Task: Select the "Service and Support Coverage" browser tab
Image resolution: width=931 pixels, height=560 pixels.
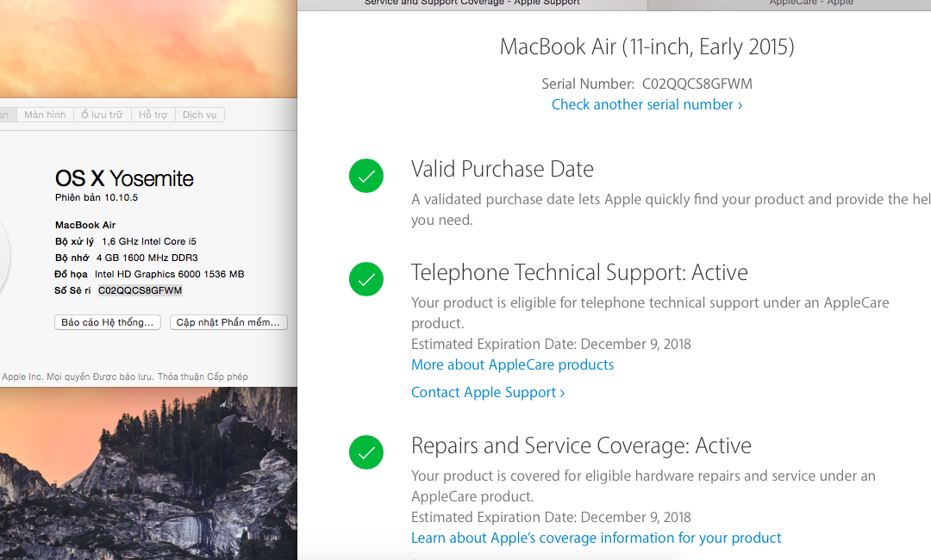Action: tap(471, 3)
